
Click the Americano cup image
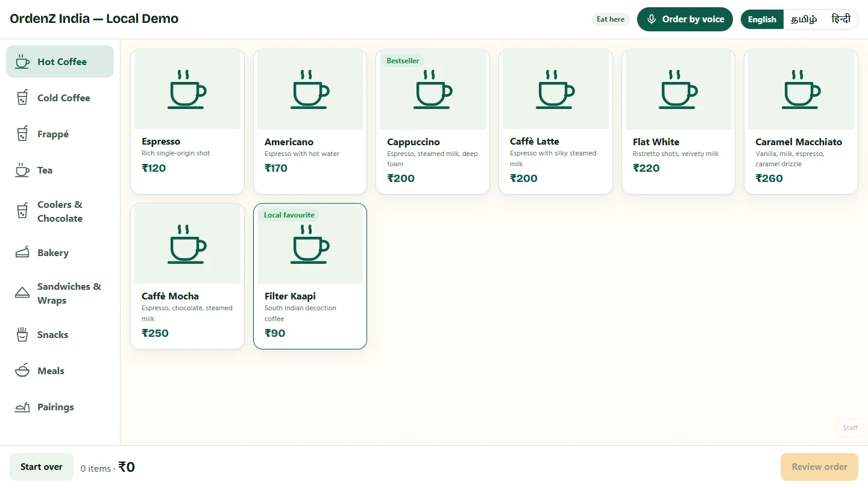pos(310,89)
